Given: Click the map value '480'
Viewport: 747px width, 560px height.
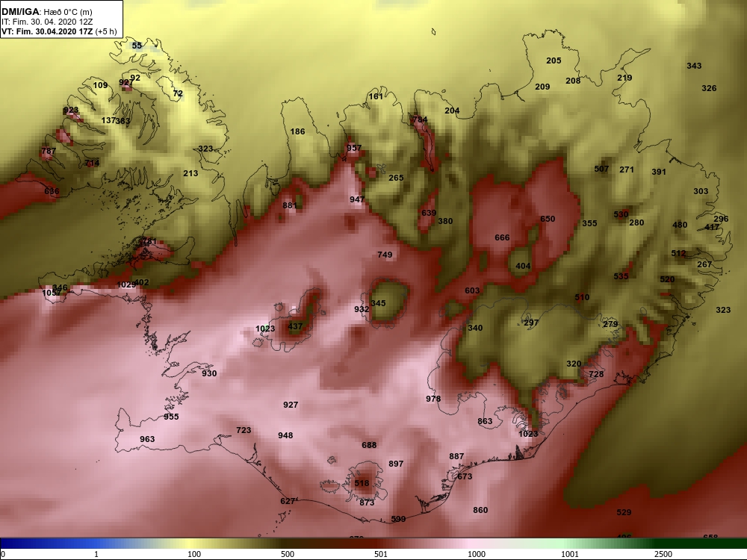Looking at the screenshot, I should 680,225.
